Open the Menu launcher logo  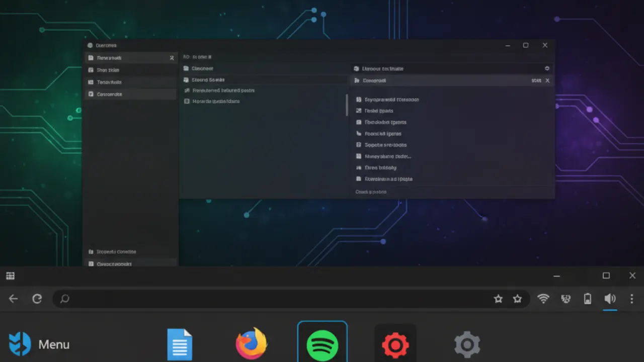click(x=20, y=344)
